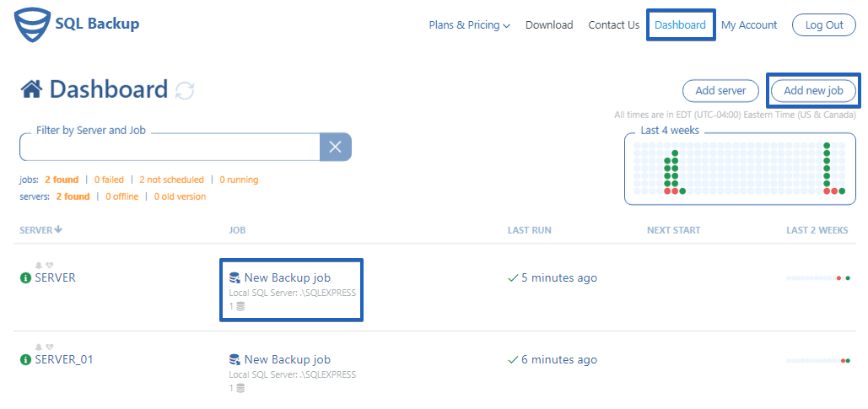The image size is (868, 409).
Task: Click the Add server button
Action: tap(720, 90)
